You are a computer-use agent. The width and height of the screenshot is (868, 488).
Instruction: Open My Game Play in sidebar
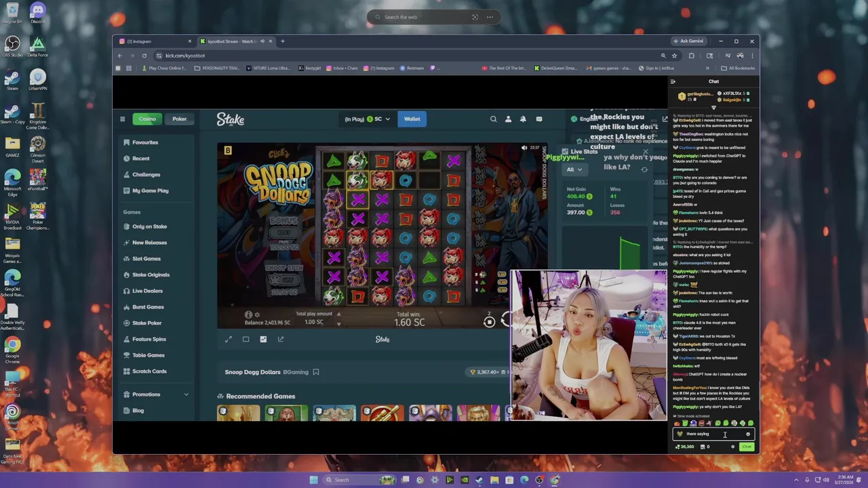click(150, 191)
